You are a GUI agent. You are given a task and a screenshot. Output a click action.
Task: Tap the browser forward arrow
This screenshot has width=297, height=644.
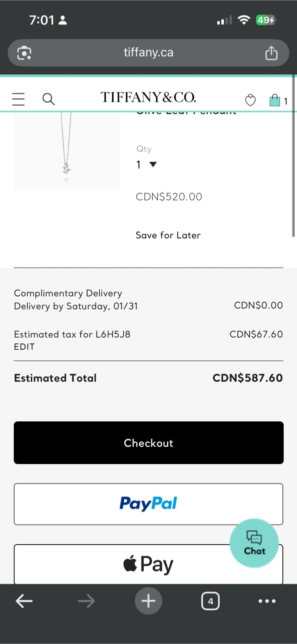point(86,601)
